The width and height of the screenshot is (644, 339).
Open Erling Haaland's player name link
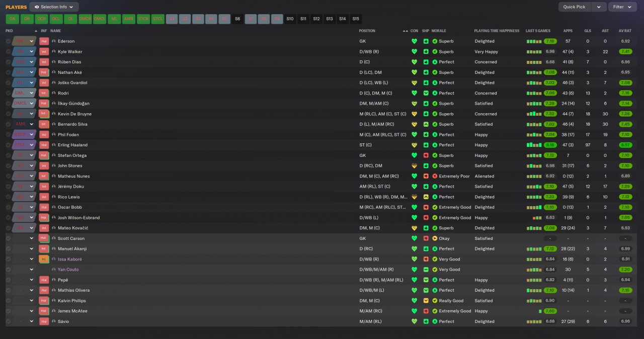point(72,145)
